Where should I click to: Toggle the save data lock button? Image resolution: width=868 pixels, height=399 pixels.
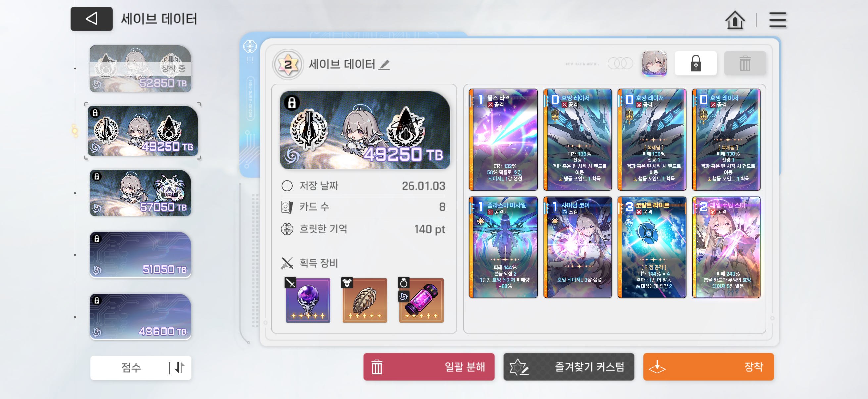(x=696, y=63)
